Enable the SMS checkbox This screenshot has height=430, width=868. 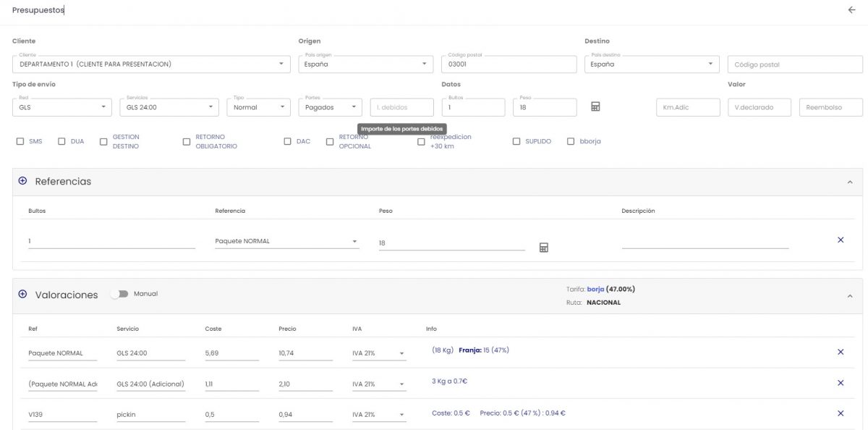point(20,142)
